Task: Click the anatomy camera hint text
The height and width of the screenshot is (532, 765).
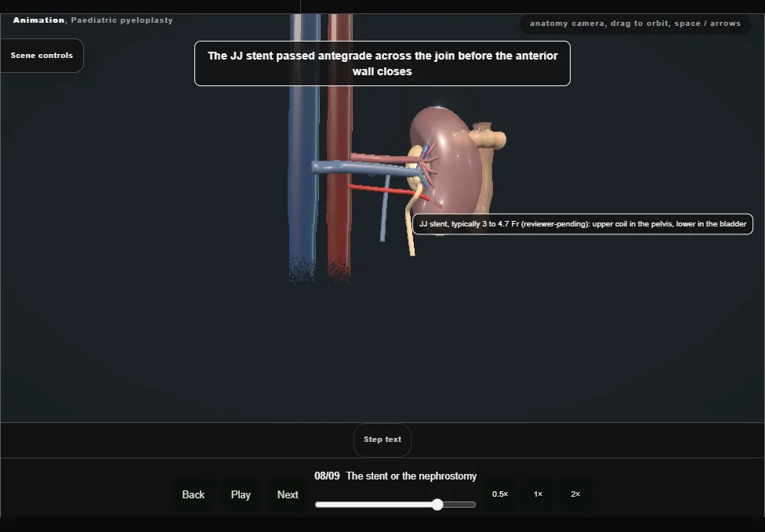Action: [635, 24]
